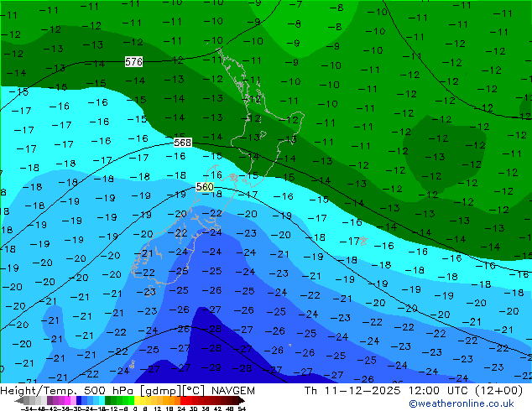
Task: Click the cyan swatch in color legend
Action: 102,400
